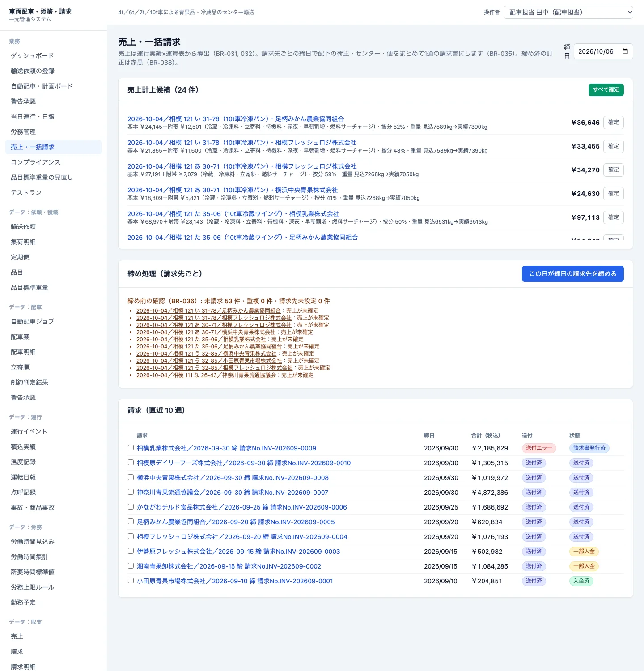Viewport: 644px width, 671px height.
Task: Check the 横浜中央青果 invoice INV-202609-0008 row
Action: (x=131, y=477)
